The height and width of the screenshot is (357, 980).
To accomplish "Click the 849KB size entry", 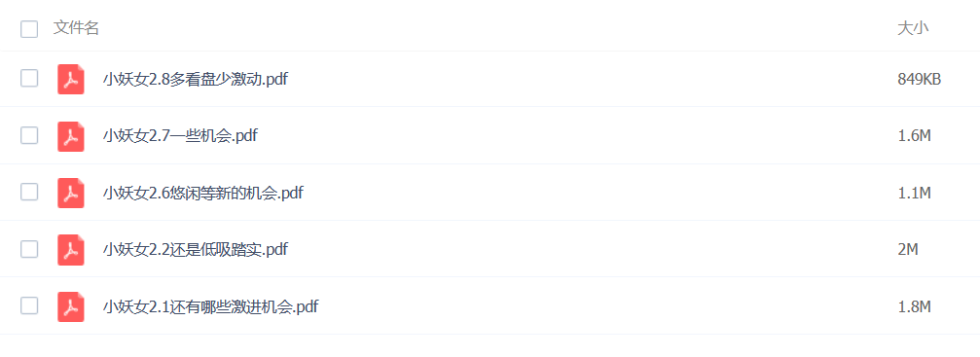I will [x=920, y=80].
